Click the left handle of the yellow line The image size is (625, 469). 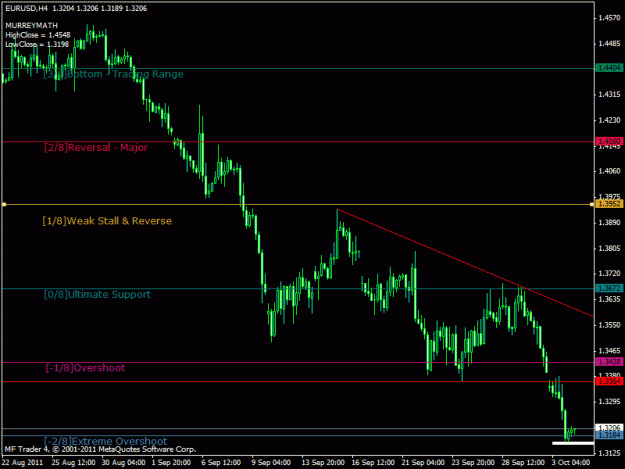[x=4, y=204]
